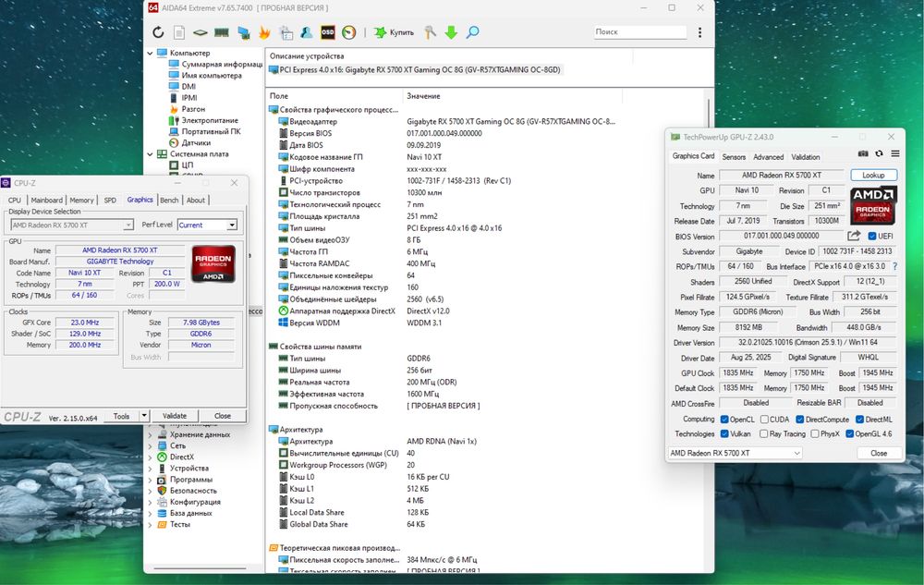Toggle the Ray Tracing checkbox in GPU-Z
The image size is (924, 585).
(764, 433)
